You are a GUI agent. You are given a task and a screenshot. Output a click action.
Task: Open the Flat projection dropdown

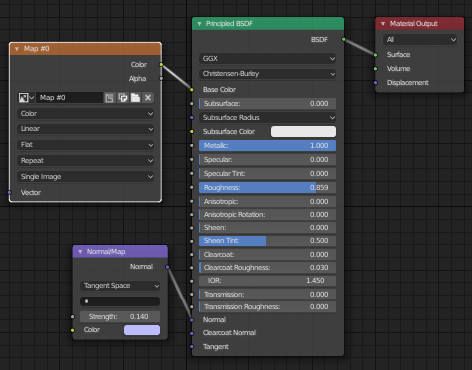tap(85, 145)
